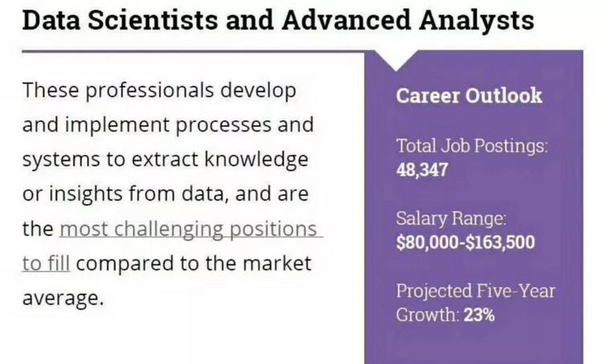This screenshot has width=603, height=364.
Task: Click the line "These professionals develop"
Action: (x=159, y=90)
